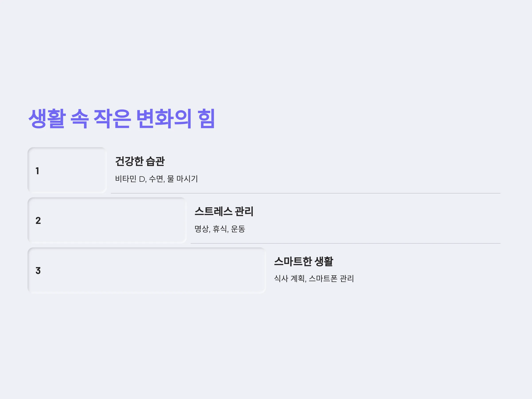Screen dimensions: 532x399
Task: Click the text 비타민 D, 수면, 물 마시기
Action: [x=156, y=179]
